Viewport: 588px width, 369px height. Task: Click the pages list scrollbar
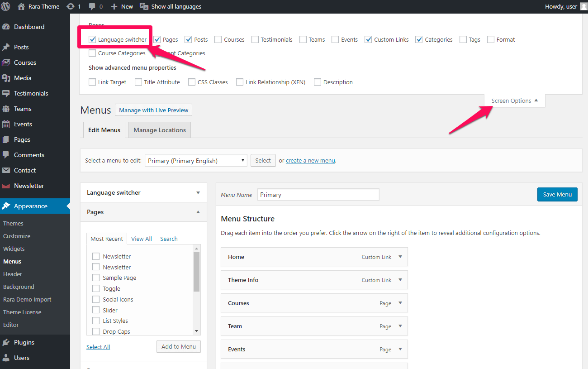pyautogui.click(x=196, y=272)
